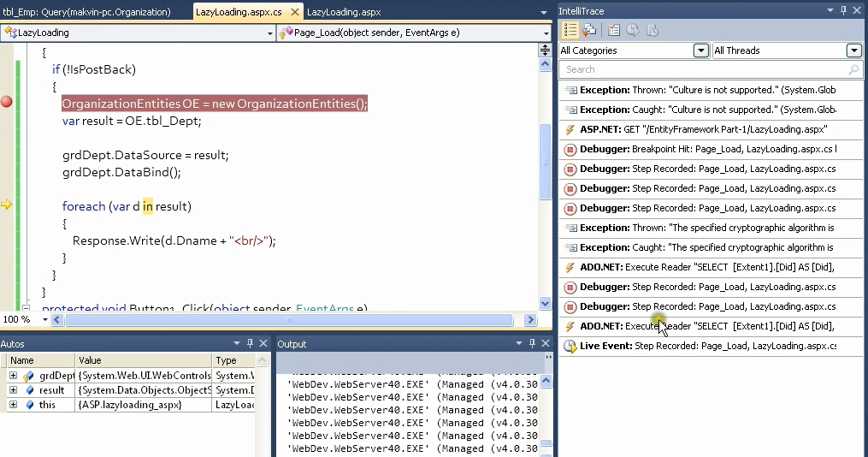The width and height of the screenshot is (868, 457).
Task: Click the split-editor handle above the code scrollbar
Action: (545, 50)
